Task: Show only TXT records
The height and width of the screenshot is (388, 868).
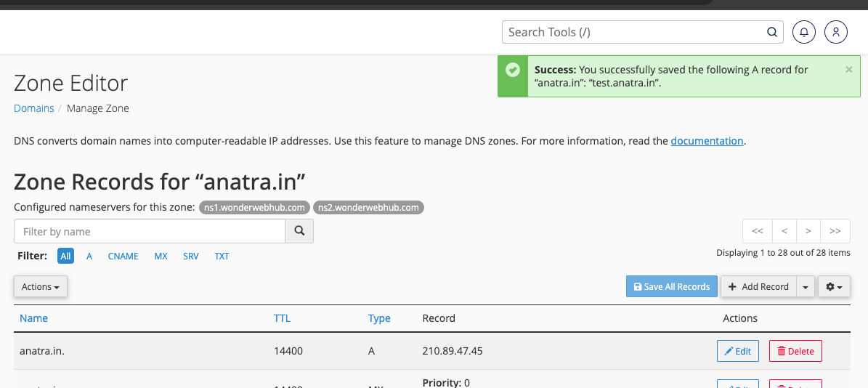Action: [222, 256]
